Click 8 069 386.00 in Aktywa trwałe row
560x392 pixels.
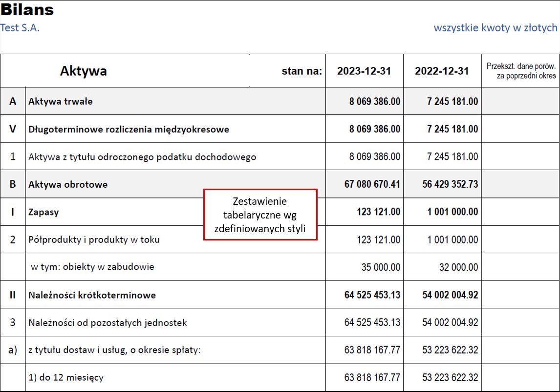click(x=375, y=102)
